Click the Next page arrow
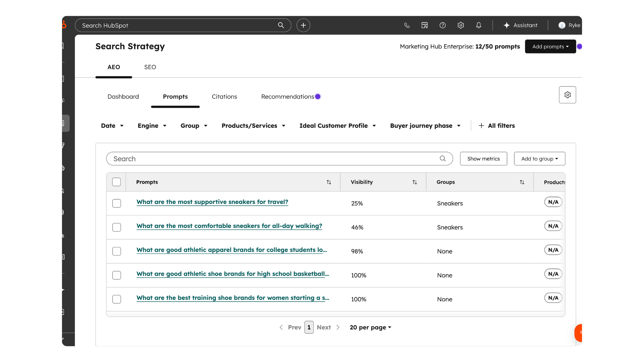Viewport: 644px width, 362px height. click(x=338, y=327)
